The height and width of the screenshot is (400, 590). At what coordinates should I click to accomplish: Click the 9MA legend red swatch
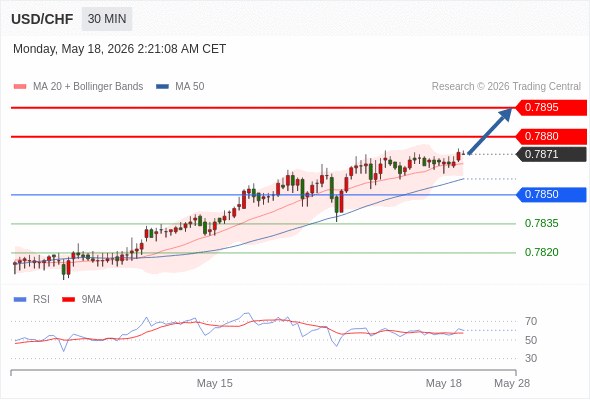68,300
